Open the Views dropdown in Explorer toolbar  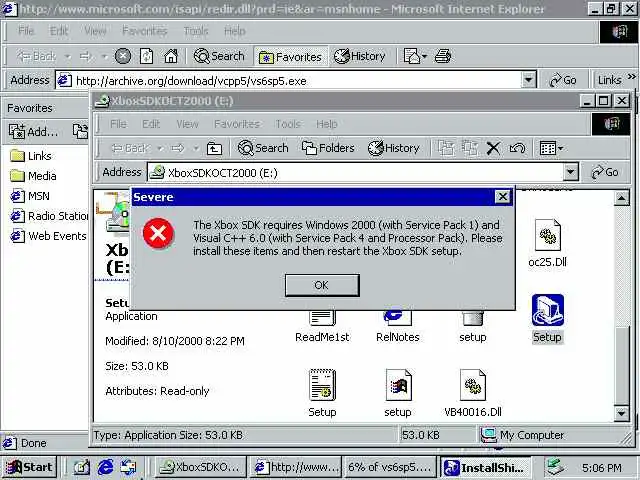[551, 148]
